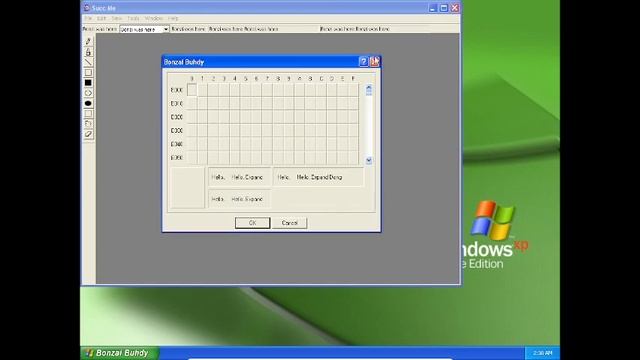Click the column header labeled 4
The width and height of the screenshot is (640, 360).
tap(235, 78)
